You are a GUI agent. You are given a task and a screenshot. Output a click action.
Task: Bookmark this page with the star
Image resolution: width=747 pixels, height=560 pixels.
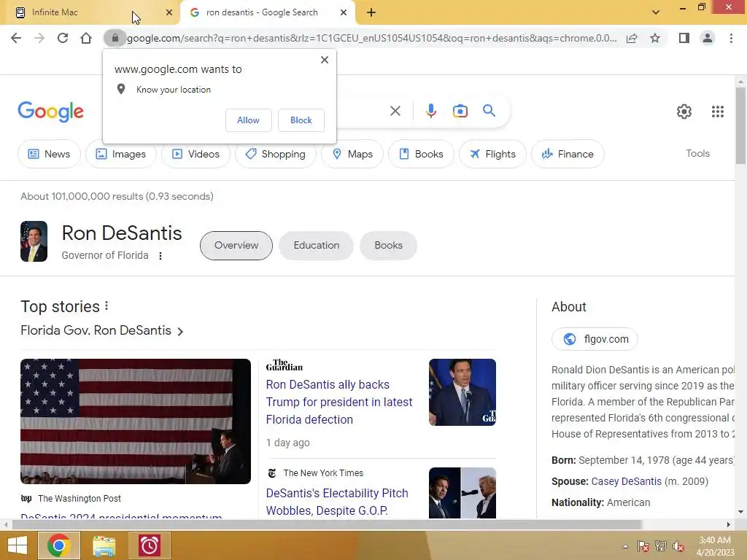pyautogui.click(x=655, y=38)
